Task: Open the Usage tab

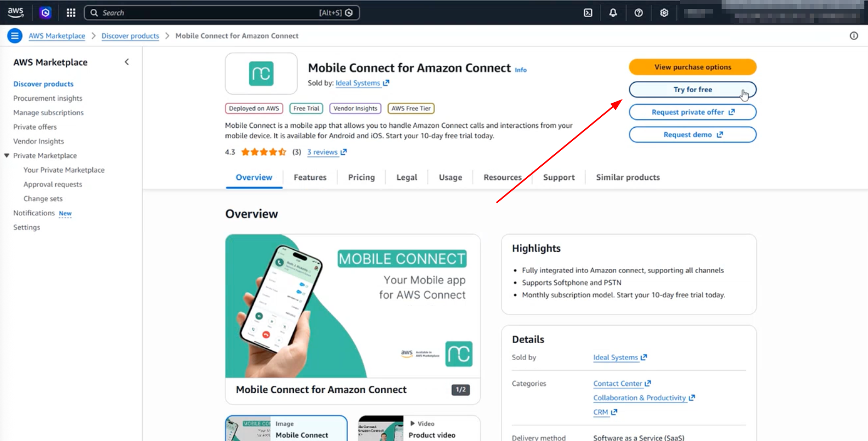Action: (x=450, y=177)
